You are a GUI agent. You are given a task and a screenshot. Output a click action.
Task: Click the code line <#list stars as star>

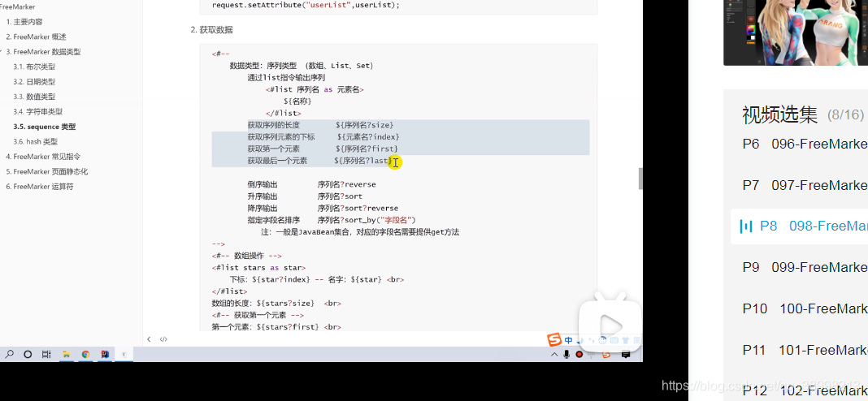258,268
